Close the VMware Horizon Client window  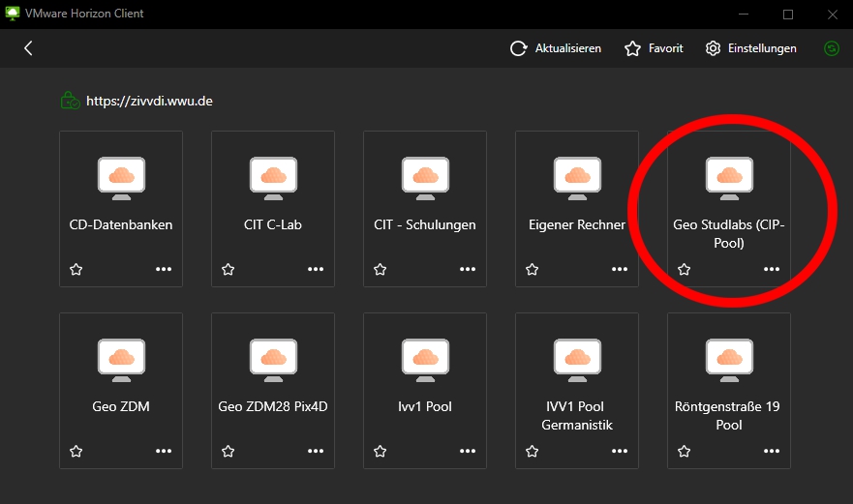pyautogui.click(x=833, y=15)
